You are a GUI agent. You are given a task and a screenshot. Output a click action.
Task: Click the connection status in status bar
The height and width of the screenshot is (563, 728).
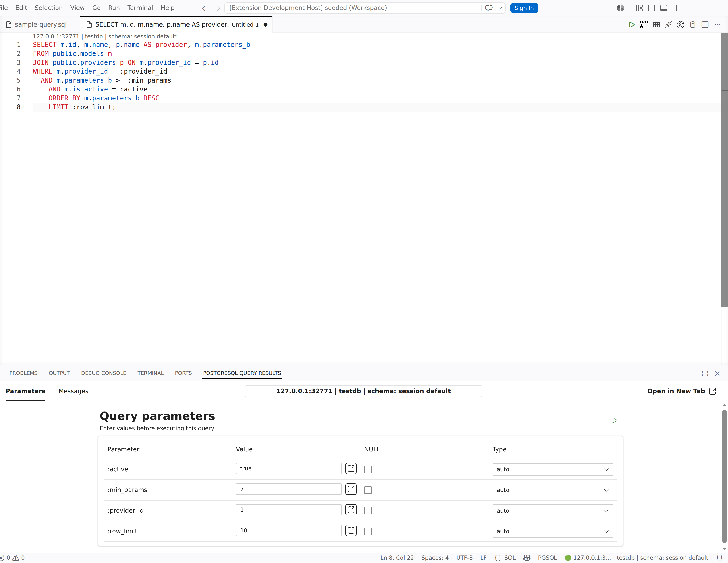pos(636,558)
